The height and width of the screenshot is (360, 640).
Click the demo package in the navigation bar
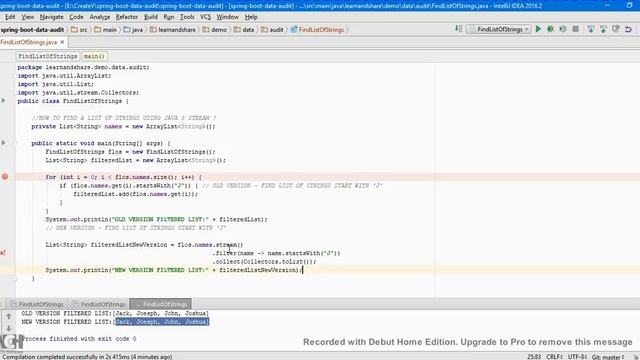pos(215,29)
